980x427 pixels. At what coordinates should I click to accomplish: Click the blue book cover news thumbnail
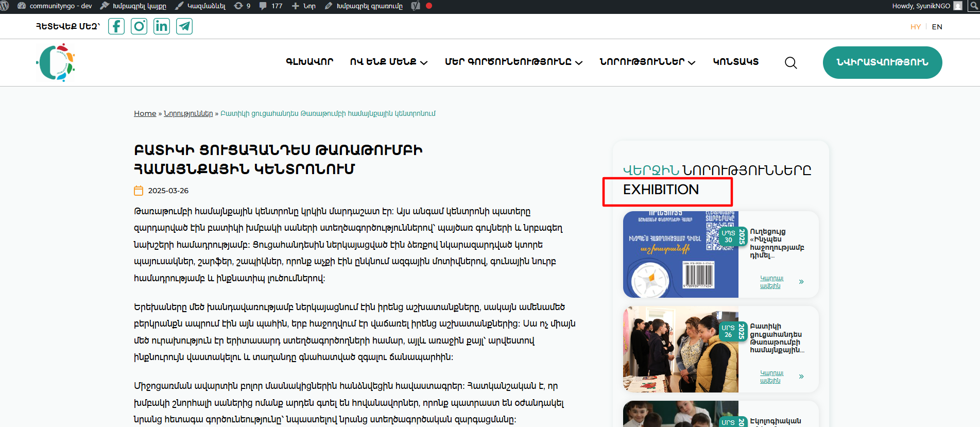pos(681,254)
